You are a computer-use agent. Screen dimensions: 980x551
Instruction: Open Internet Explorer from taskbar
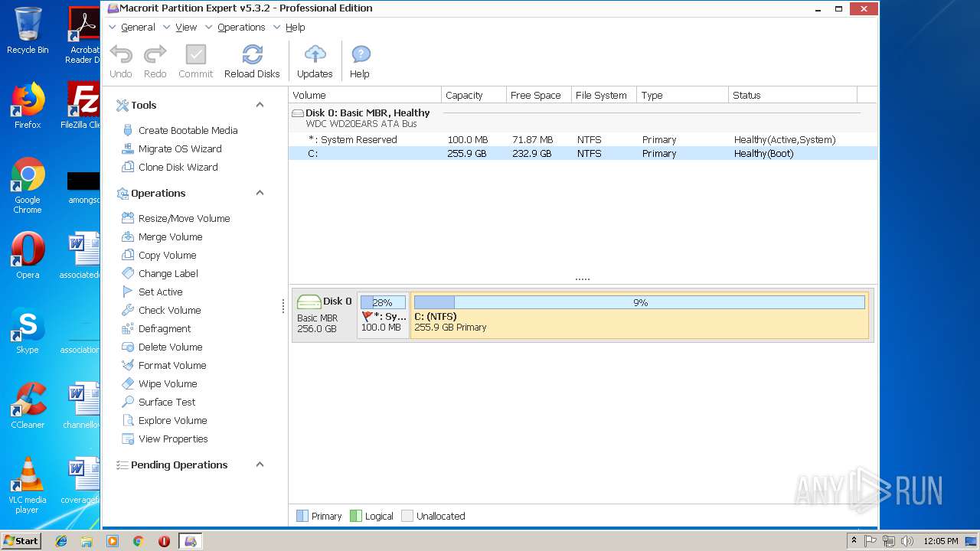[x=61, y=541]
